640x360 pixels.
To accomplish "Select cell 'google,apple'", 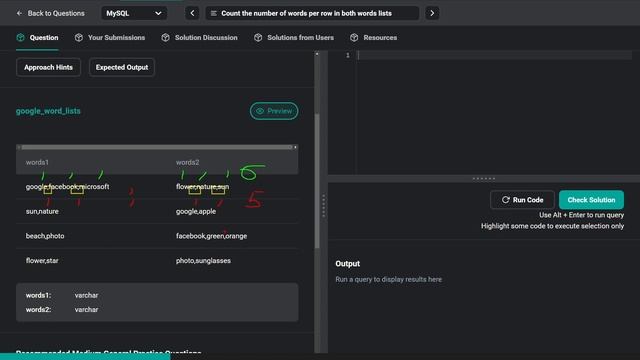I will click(x=196, y=211).
